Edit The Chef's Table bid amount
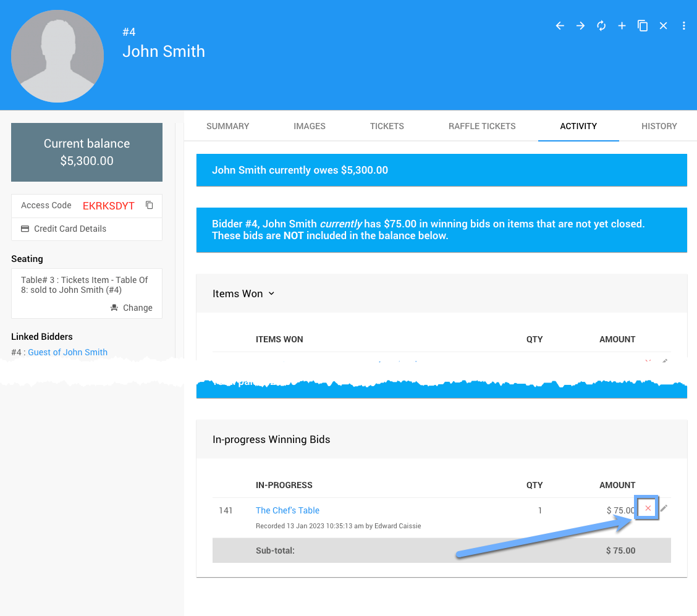The width and height of the screenshot is (697, 616). [664, 508]
